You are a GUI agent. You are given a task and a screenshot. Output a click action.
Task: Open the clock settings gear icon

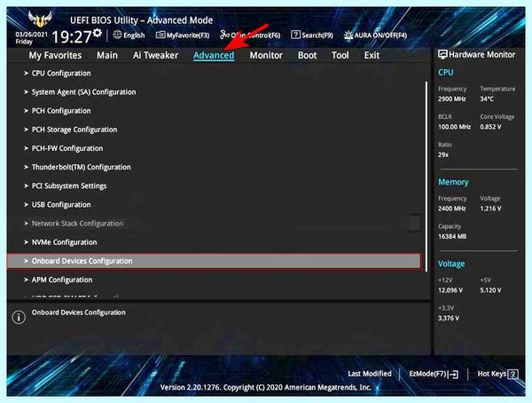(x=98, y=33)
